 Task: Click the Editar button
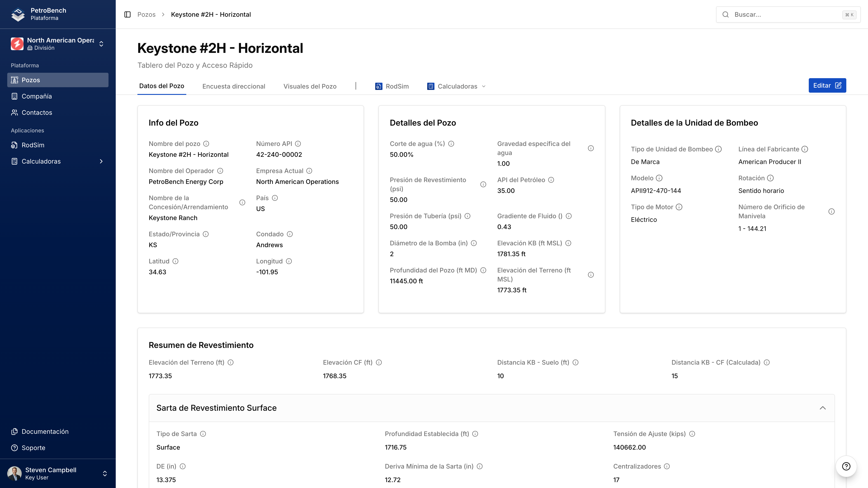[827, 86]
